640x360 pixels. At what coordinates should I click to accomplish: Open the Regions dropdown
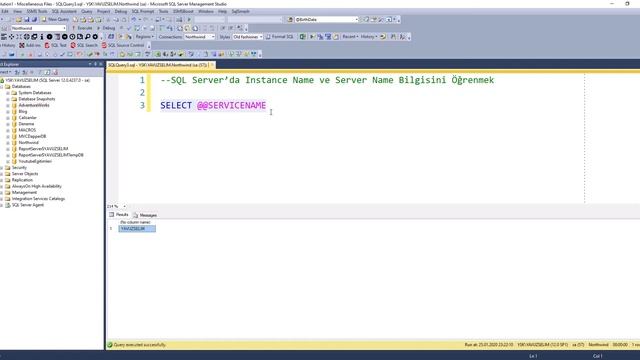tap(144, 37)
